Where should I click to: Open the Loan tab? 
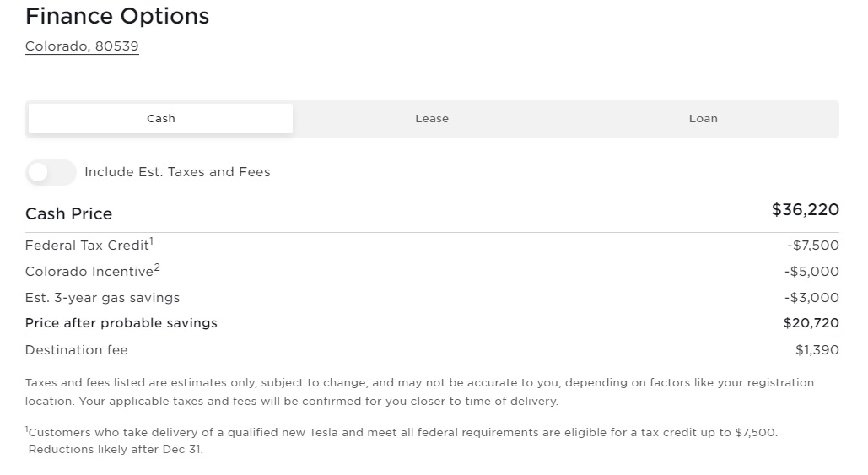[x=703, y=119]
